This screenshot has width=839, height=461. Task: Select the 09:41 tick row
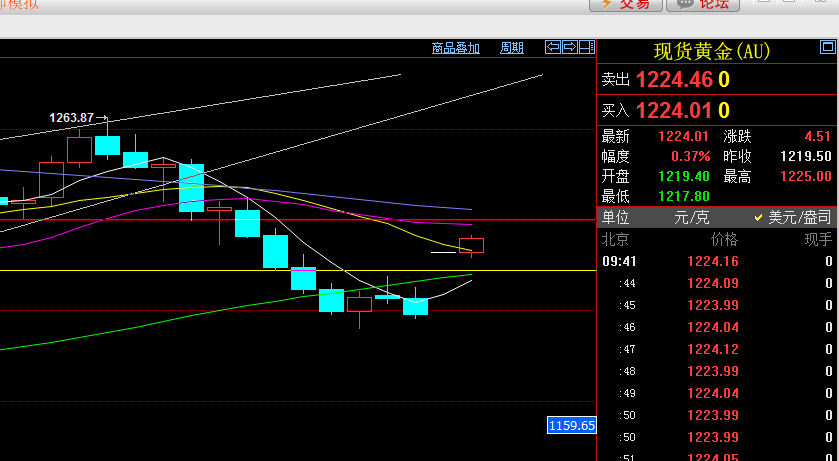click(715, 261)
